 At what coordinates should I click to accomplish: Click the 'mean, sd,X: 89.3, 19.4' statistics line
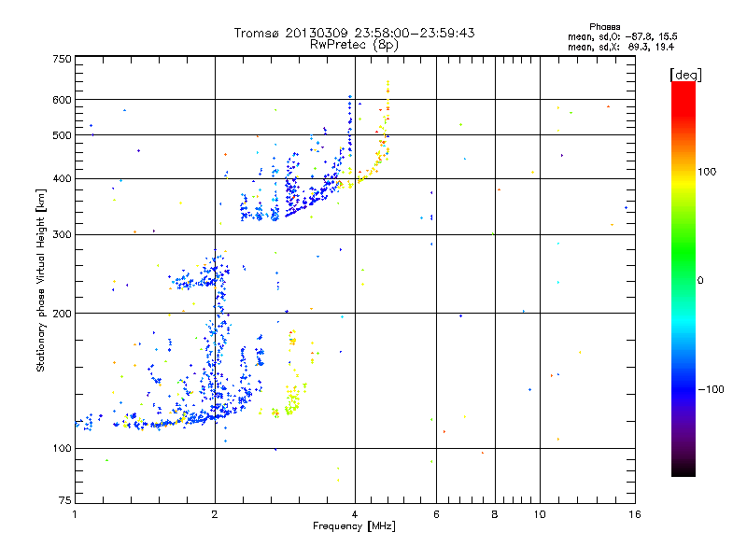[x=621, y=47]
